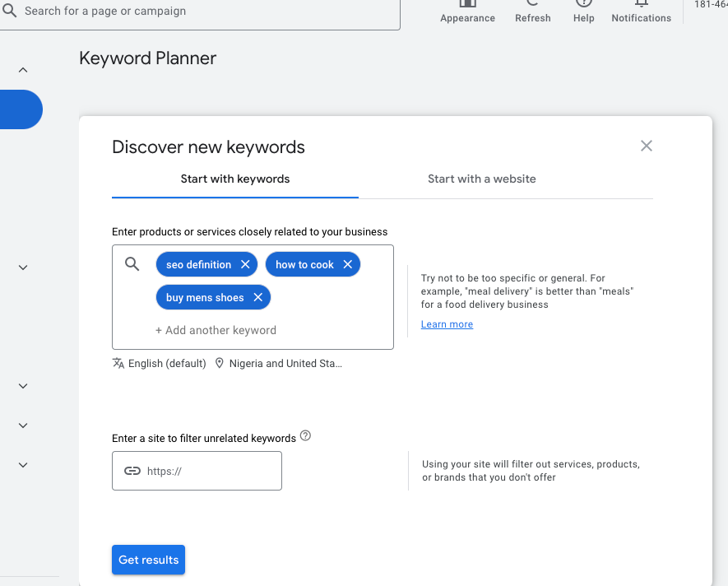
Task: Click Add another keyword
Action: pyautogui.click(x=216, y=330)
